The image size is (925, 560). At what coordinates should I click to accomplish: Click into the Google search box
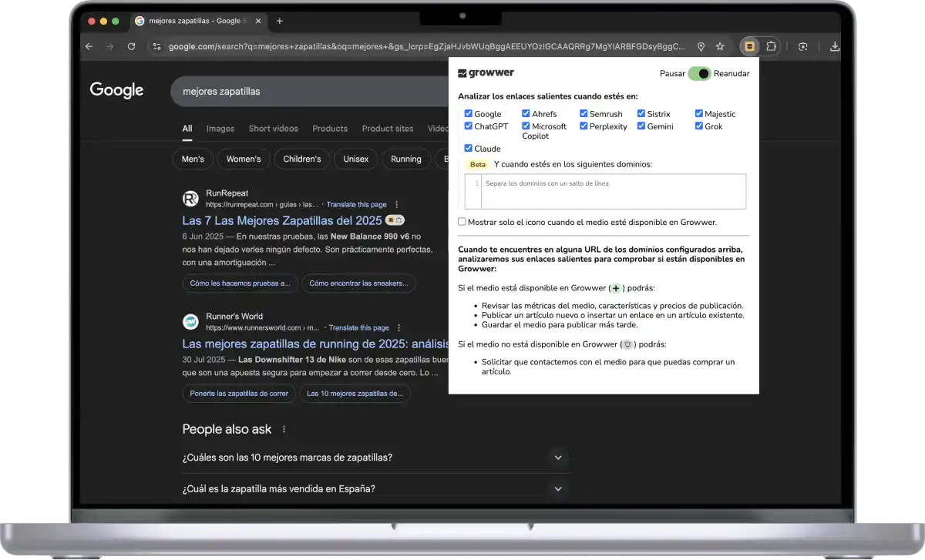(x=308, y=91)
